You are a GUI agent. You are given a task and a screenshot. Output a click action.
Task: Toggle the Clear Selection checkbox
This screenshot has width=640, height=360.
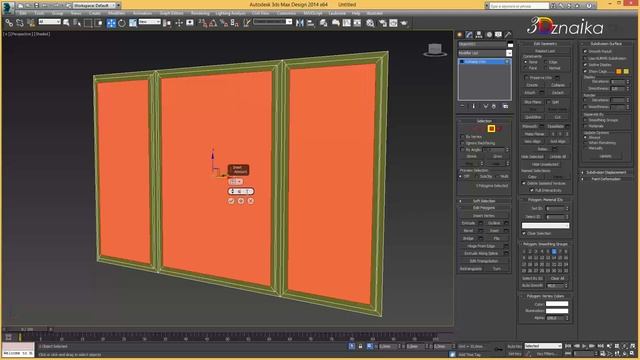pyautogui.click(x=524, y=233)
